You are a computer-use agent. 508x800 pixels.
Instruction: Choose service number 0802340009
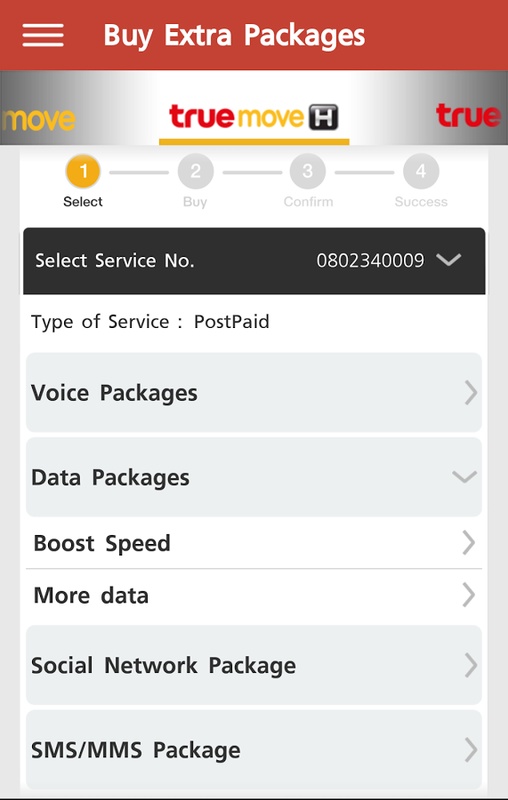(x=370, y=261)
